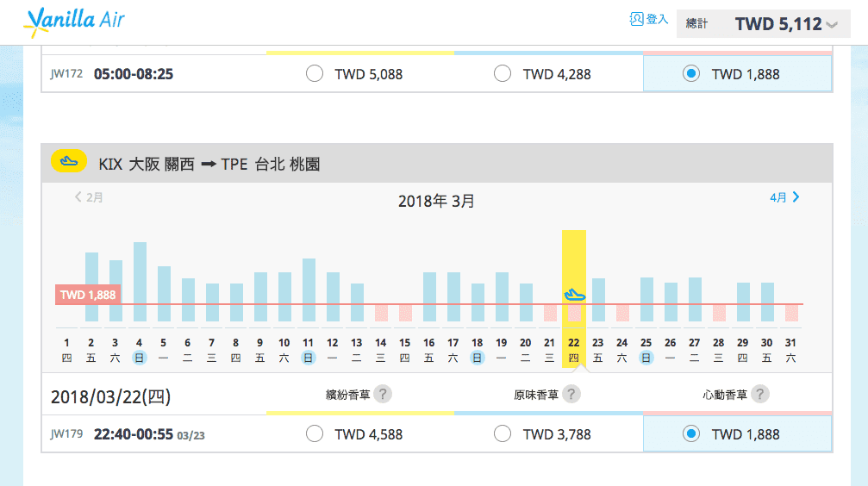Click the yellow airplane route icon
868x486 pixels.
point(69,162)
